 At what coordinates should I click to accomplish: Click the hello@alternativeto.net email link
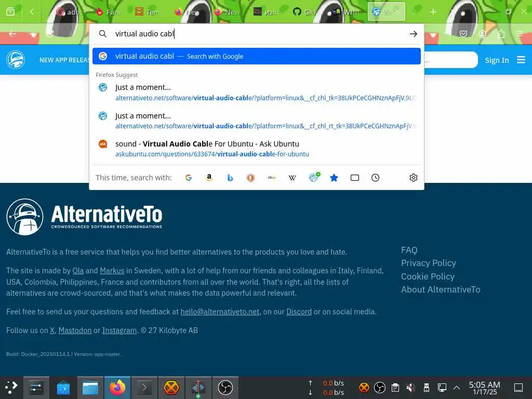pos(220,312)
